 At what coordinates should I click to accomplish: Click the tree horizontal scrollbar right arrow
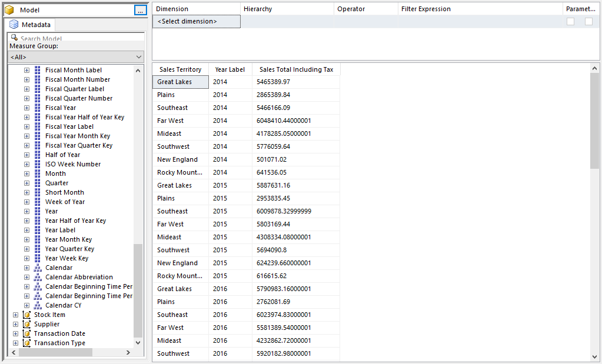pos(128,352)
